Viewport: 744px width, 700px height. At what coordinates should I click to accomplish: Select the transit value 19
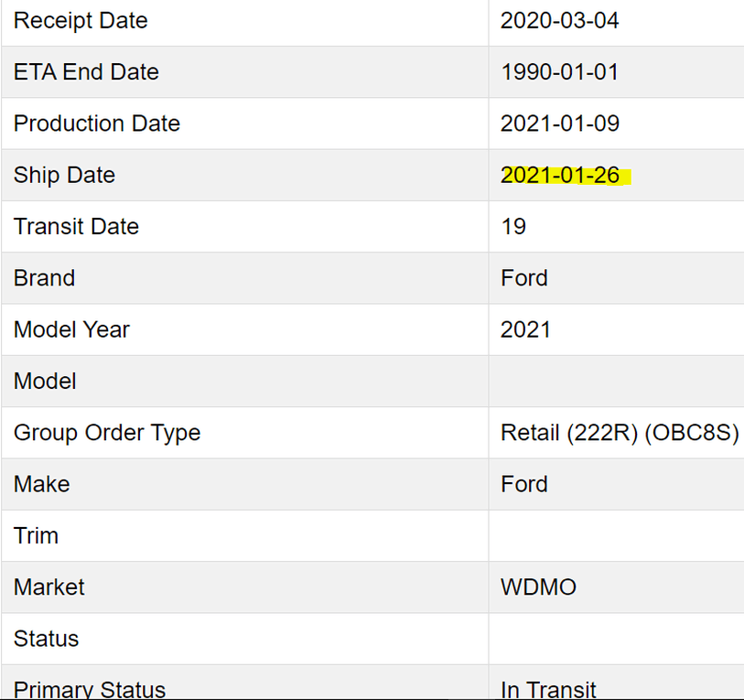[513, 226]
